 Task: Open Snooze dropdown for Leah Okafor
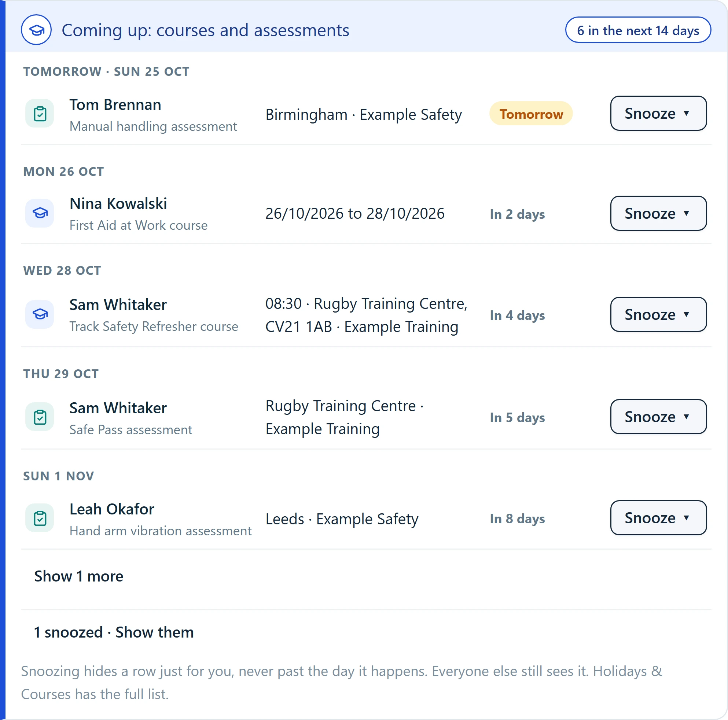pos(658,518)
